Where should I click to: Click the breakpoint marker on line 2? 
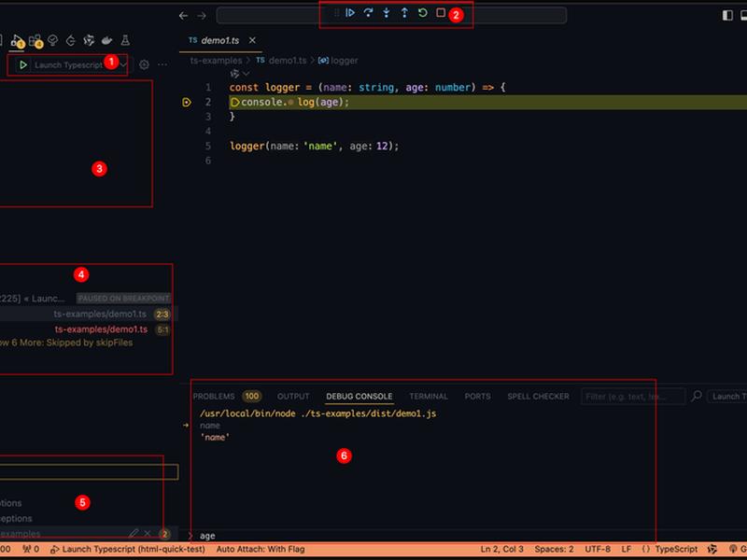(x=187, y=103)
